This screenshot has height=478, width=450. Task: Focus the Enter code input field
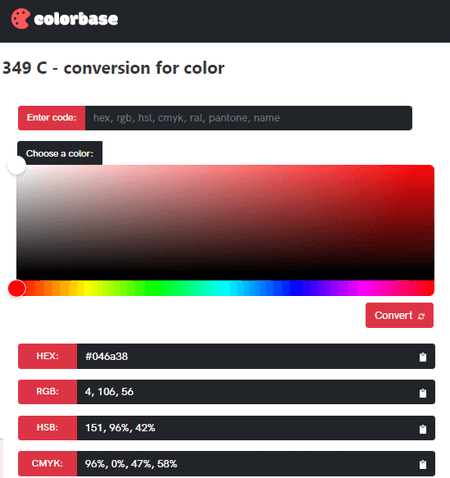point(248,118)
